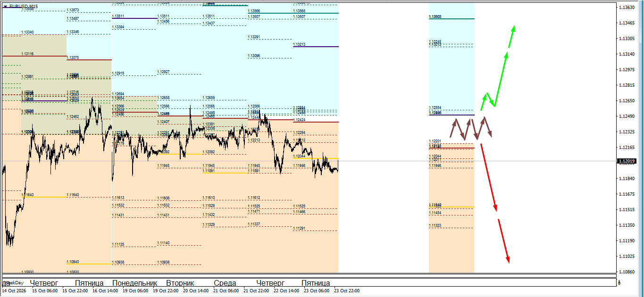Click 1.12815 on the price scale
This screenshot has width=644, height=297.
pos(626,85)
